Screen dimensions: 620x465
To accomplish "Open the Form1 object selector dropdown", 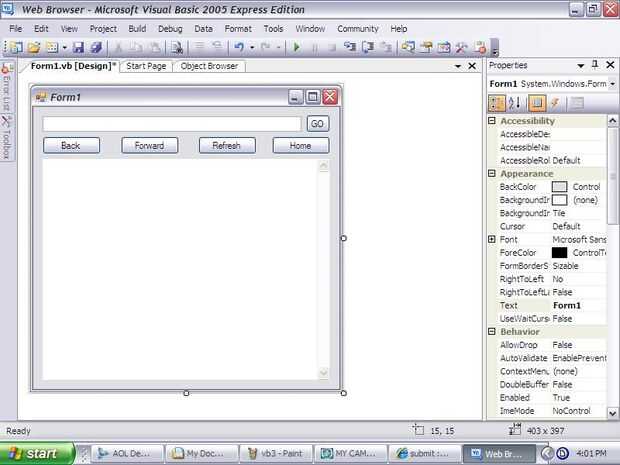I will [612, 84].
